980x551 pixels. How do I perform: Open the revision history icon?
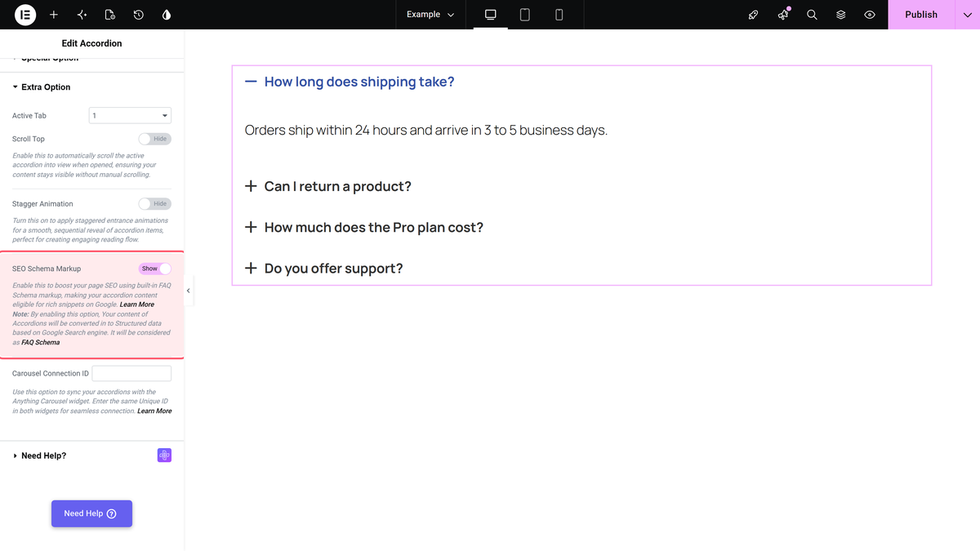pos(139,15)
